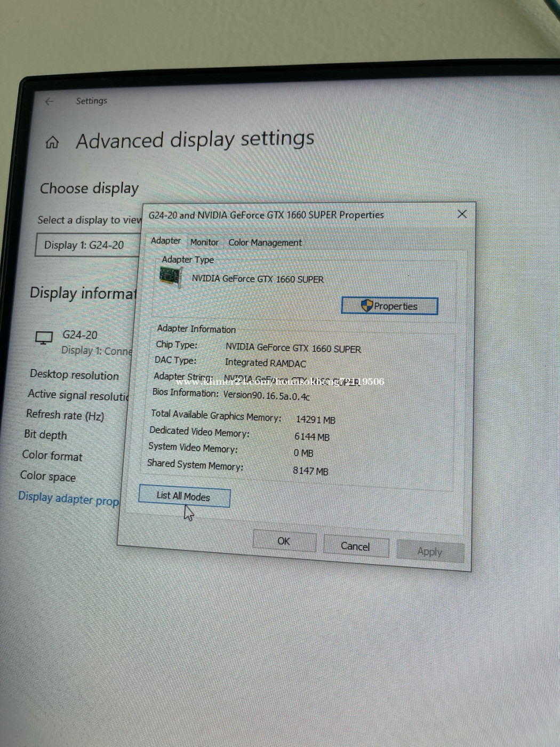Click the Total Available Graphics Memory label
This screenshot has height=747, width=560.
point(216,415)
